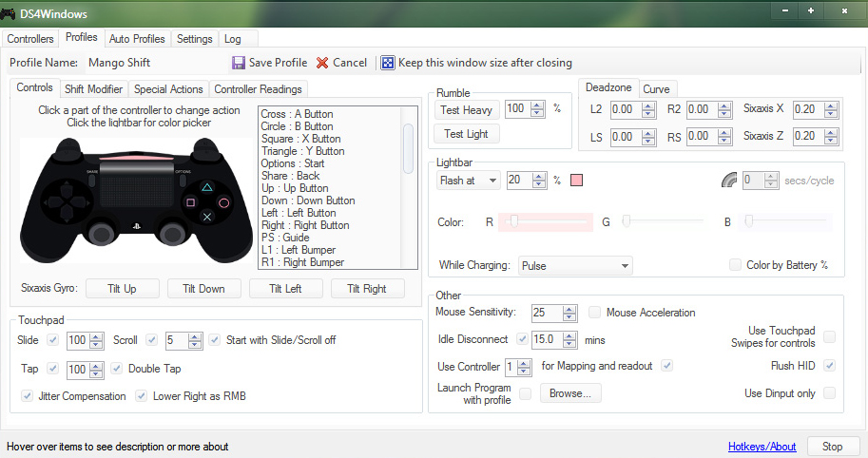The image size is (868, 458).
Task: Switch to the Curve tab
Action: (x=656, y=89)
